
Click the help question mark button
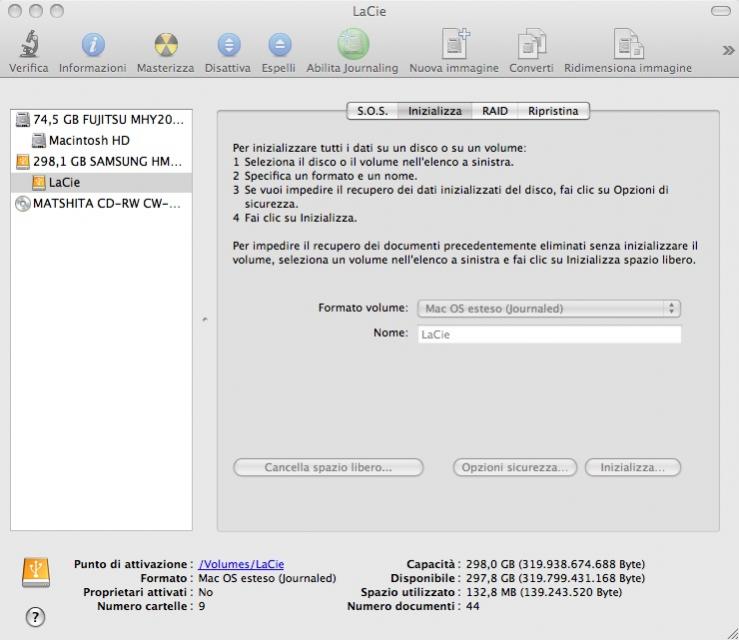tap(35, 617)
